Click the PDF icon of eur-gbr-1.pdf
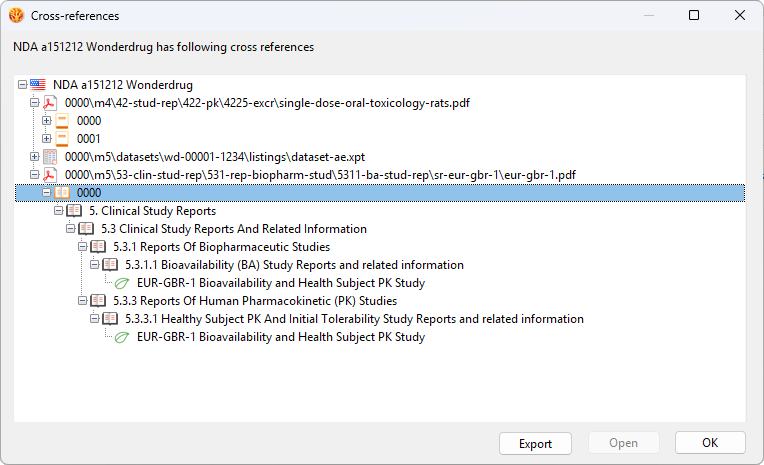The height and width of the screenshot is (465, 764). click(x=50, y=175)
